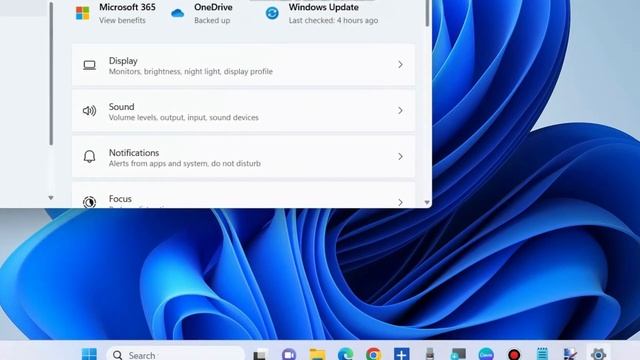Launch Microsoft Edge from taskbar
The height and width of the screenshot is (360, 640).
346,354
